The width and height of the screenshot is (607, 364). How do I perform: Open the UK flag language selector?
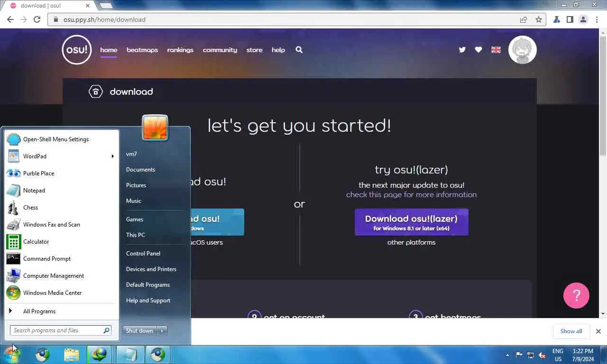coord(496,50)
